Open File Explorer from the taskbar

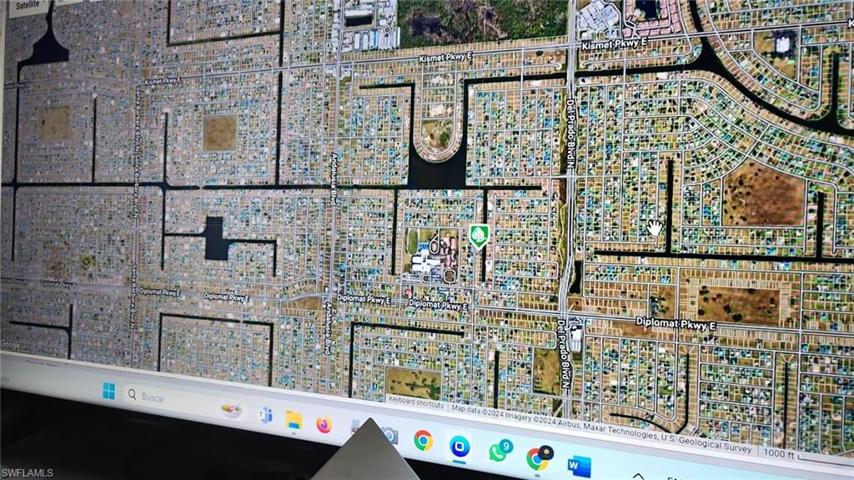294,420
